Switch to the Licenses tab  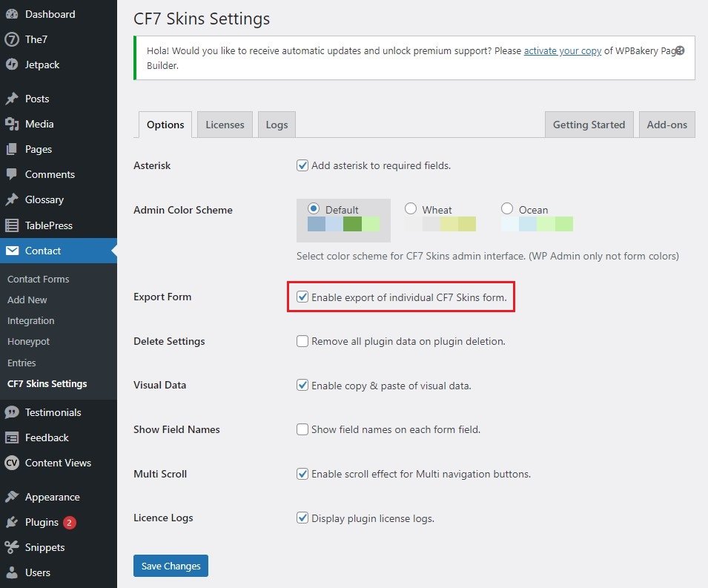pyautogui.click(x=225, y=125)
